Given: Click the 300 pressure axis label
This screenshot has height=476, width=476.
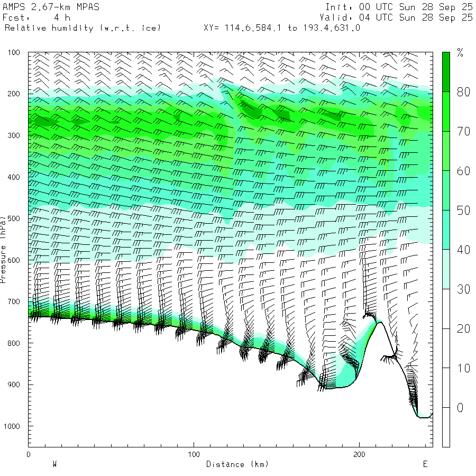Looking at the screenshot, I should tap(14, 135).
